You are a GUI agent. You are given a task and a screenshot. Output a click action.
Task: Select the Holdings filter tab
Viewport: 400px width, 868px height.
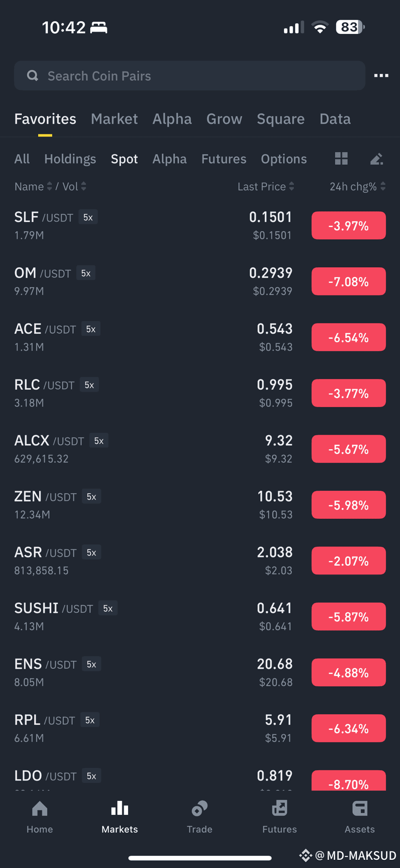click(x=70, y=159)
